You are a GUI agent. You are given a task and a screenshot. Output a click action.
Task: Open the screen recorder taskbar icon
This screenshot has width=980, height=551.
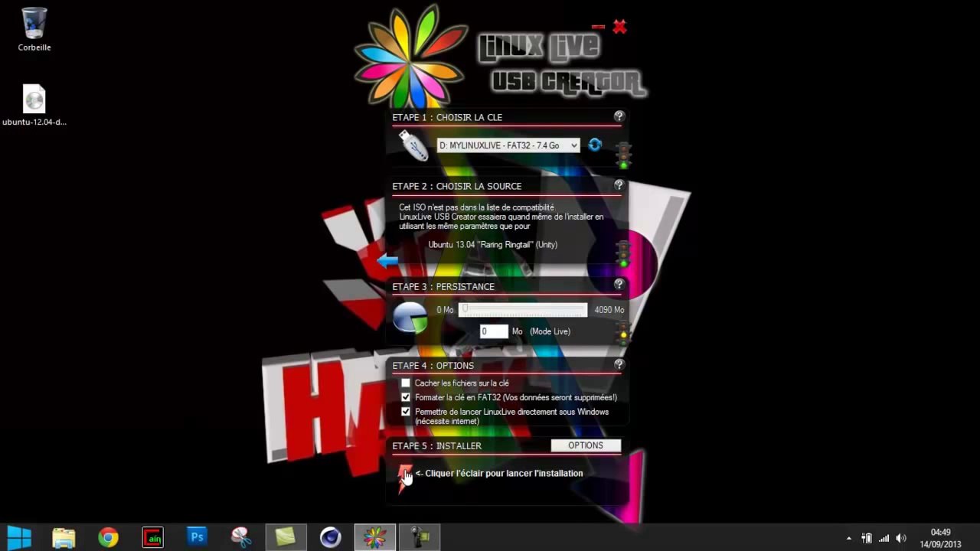click(419, 537)
